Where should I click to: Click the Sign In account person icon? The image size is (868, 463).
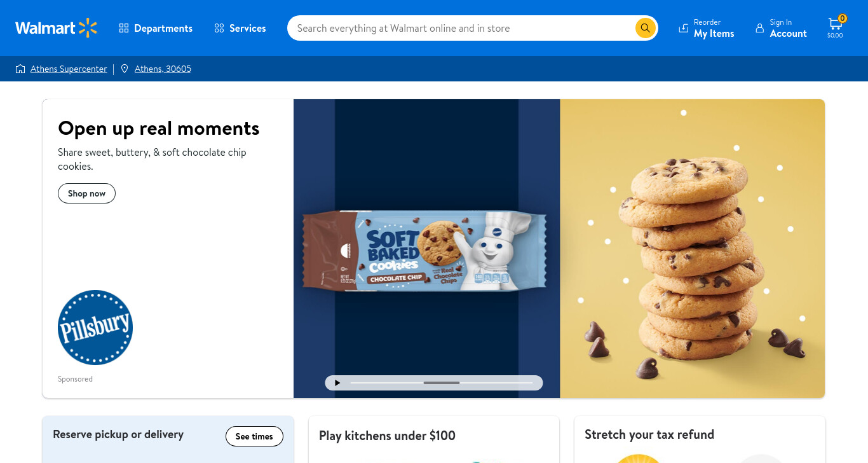coord(759,28)
